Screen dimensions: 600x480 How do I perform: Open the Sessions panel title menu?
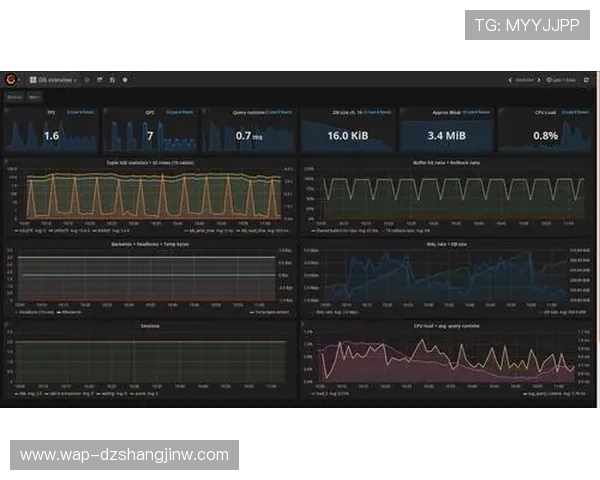click(x=150, y=326)
